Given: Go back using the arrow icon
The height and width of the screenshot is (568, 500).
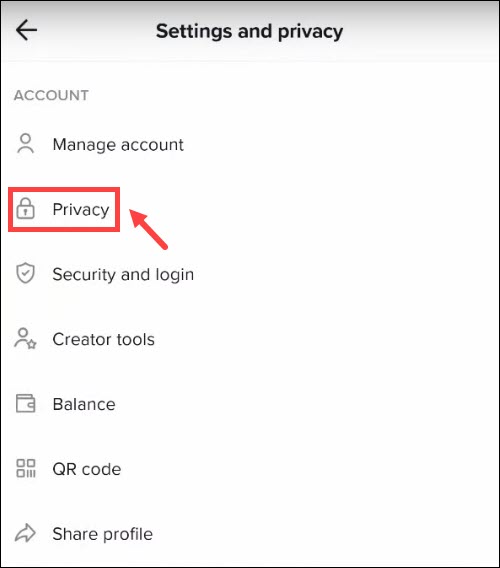Looking at the screenshot, I should (x=26, y=30).
